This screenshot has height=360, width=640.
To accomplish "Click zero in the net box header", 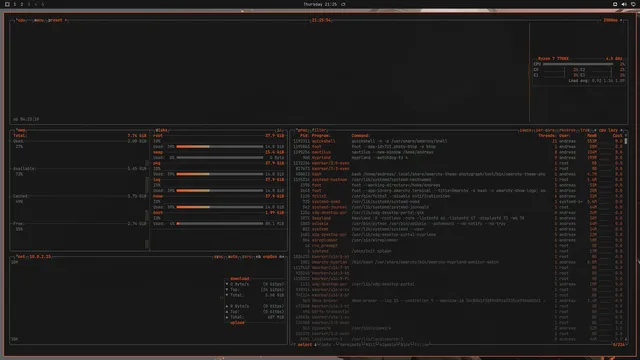I will click(x=247, y=257).
